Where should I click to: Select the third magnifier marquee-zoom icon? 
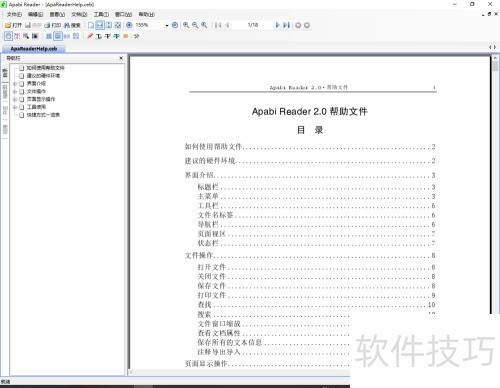204,25
